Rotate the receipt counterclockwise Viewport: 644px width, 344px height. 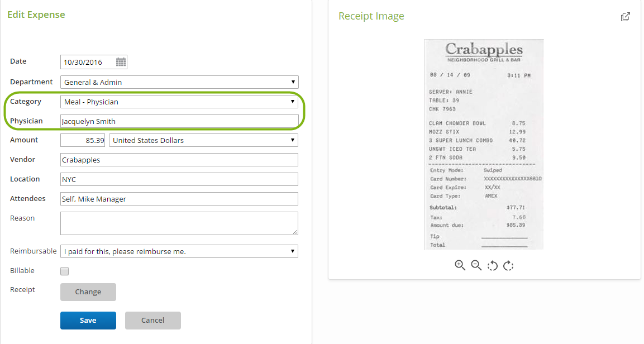click(x=492, y=265)
